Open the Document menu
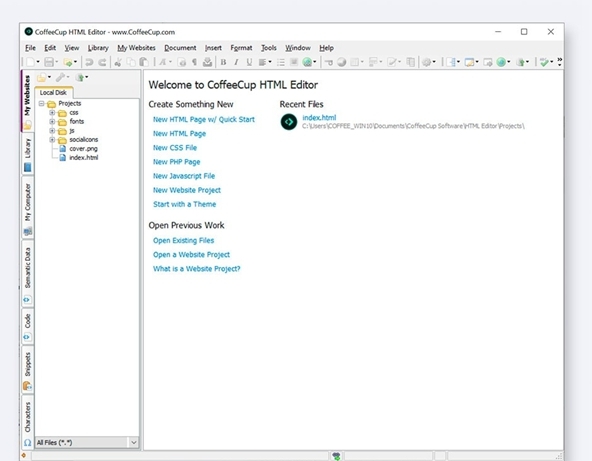Viewport: 592px width, 461px height. point(180,48)
